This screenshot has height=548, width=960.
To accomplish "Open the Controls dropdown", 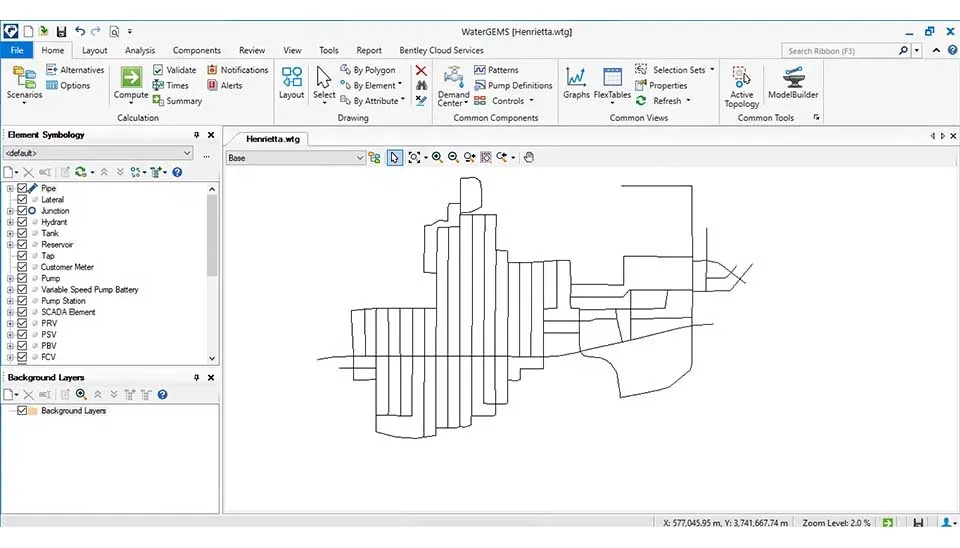I will (531, 100).
